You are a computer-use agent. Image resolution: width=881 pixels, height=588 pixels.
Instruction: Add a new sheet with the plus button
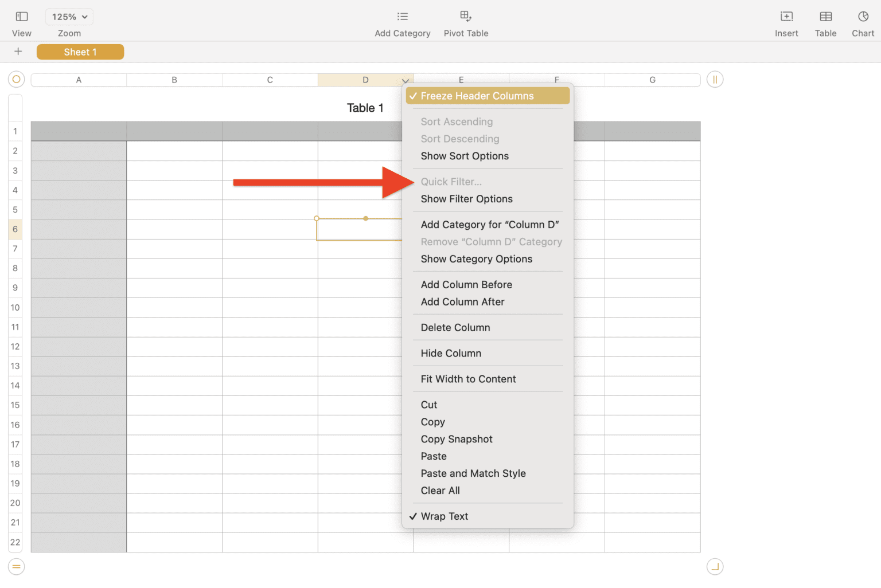[x=18, y=52]
